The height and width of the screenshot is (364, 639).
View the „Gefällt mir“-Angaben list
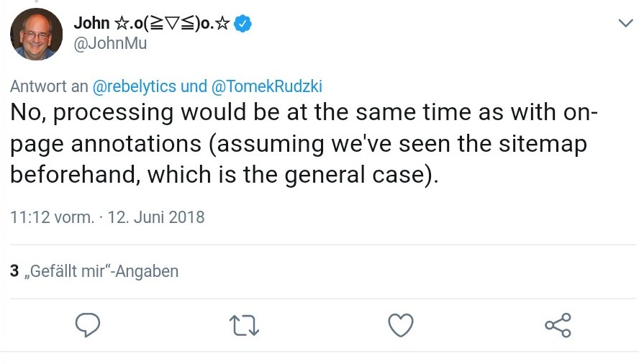pyautogui.click(x=101, y=271)
